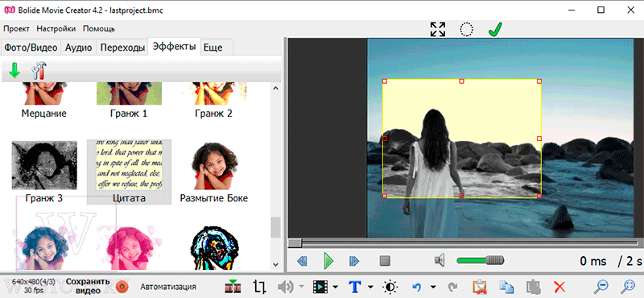This screenshot has height=298, width=644.
Task: Click the right-middle handle of effect region
Action: tap(539, 139)
